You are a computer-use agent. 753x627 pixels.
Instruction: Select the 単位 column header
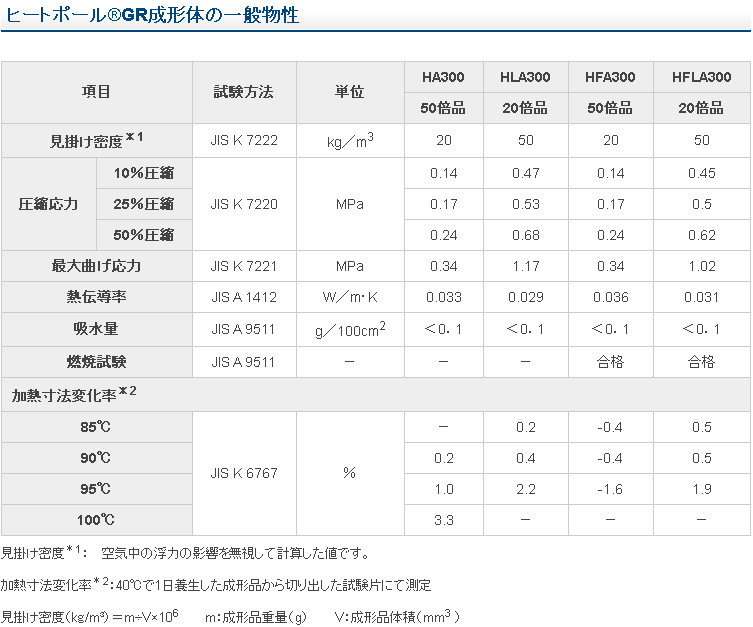(350, 92)
